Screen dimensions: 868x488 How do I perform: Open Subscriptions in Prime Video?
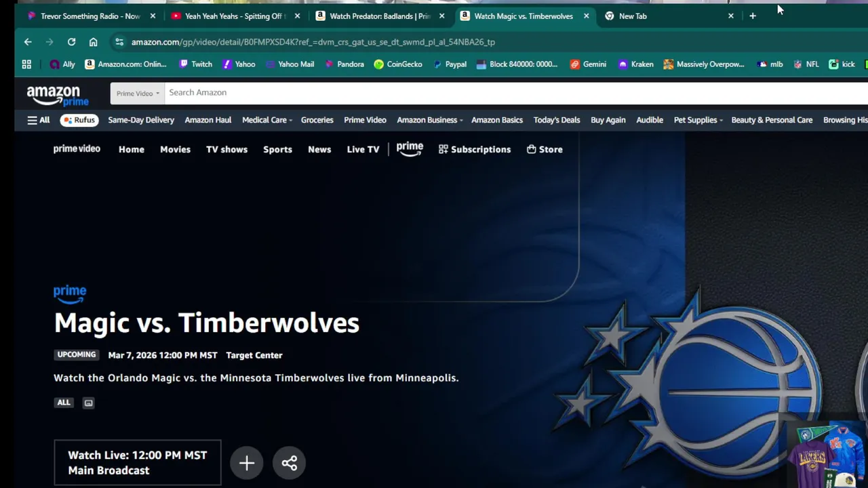pos(475,149)
